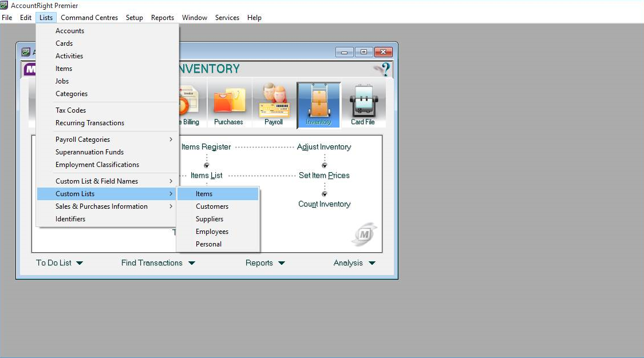Choose Tax Codes from the Lists menu

pyautogui.click(x=108, y=110)
